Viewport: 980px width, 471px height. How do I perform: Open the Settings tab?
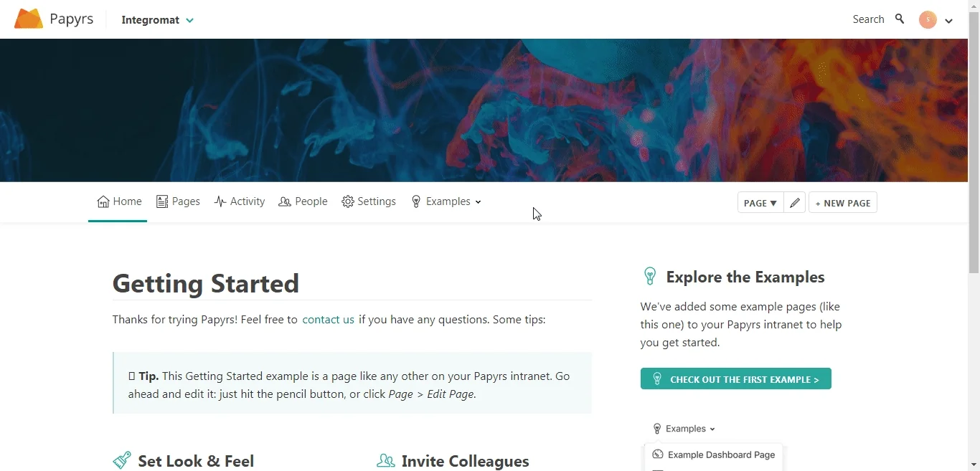click(x=369, y=201)
